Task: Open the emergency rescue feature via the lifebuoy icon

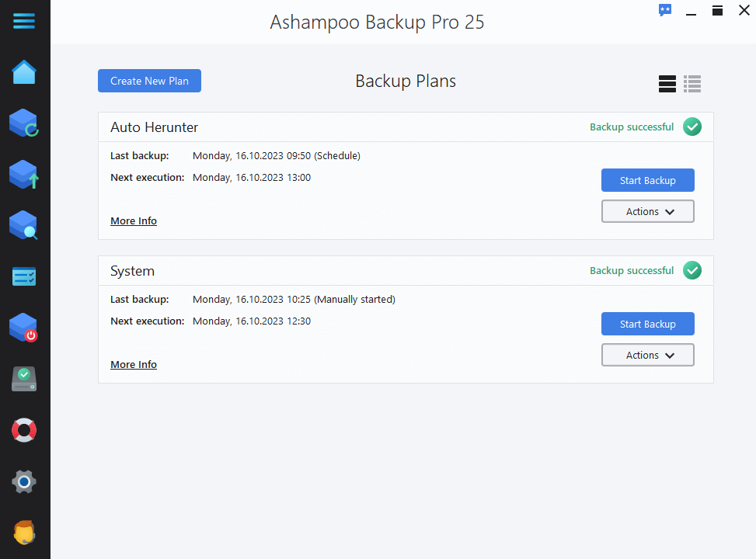Action: [x=24, y=430]
